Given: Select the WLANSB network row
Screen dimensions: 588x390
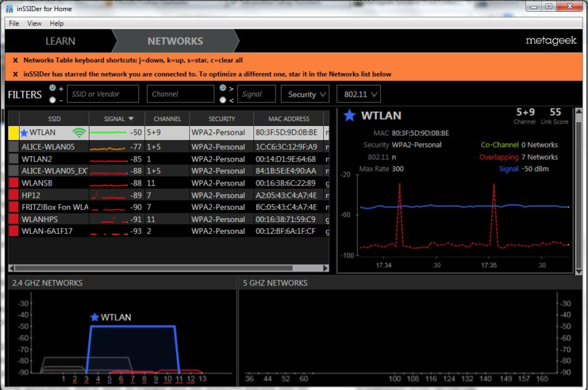Looking at the screenshot, I should [x=169, y=183].
